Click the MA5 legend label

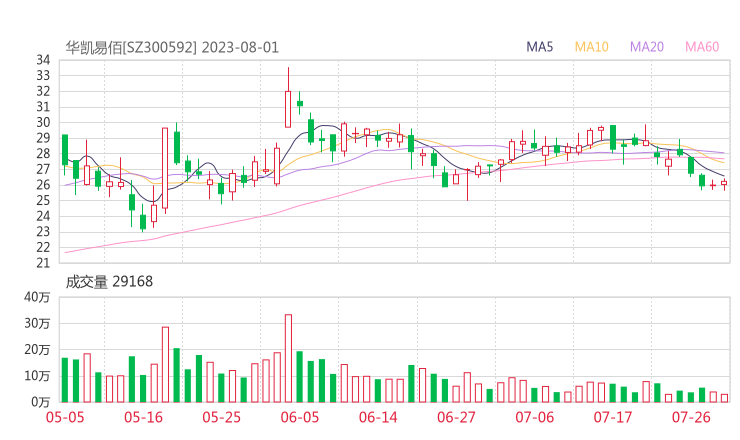[539, 47]
